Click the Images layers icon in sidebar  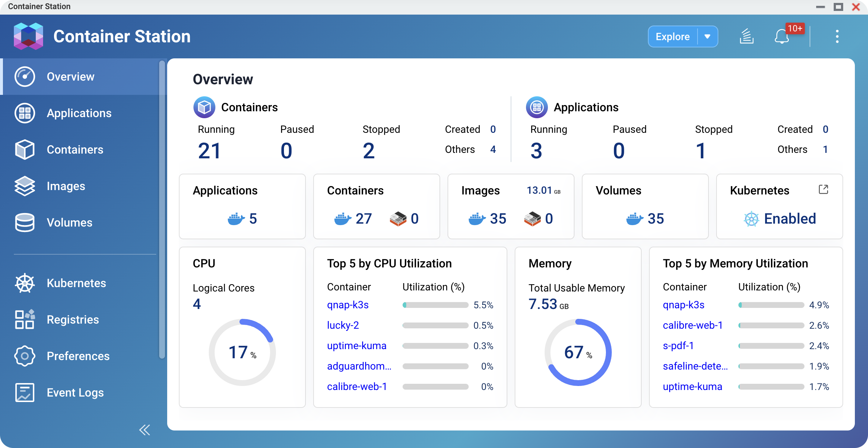(25, 186)
